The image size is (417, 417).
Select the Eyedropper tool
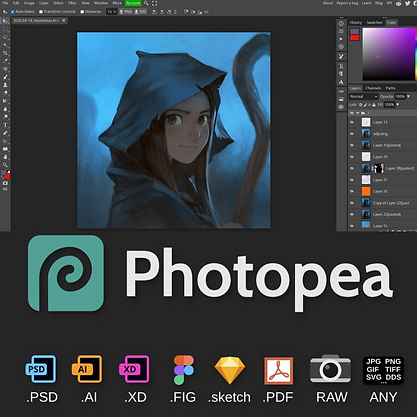point(5,61)
